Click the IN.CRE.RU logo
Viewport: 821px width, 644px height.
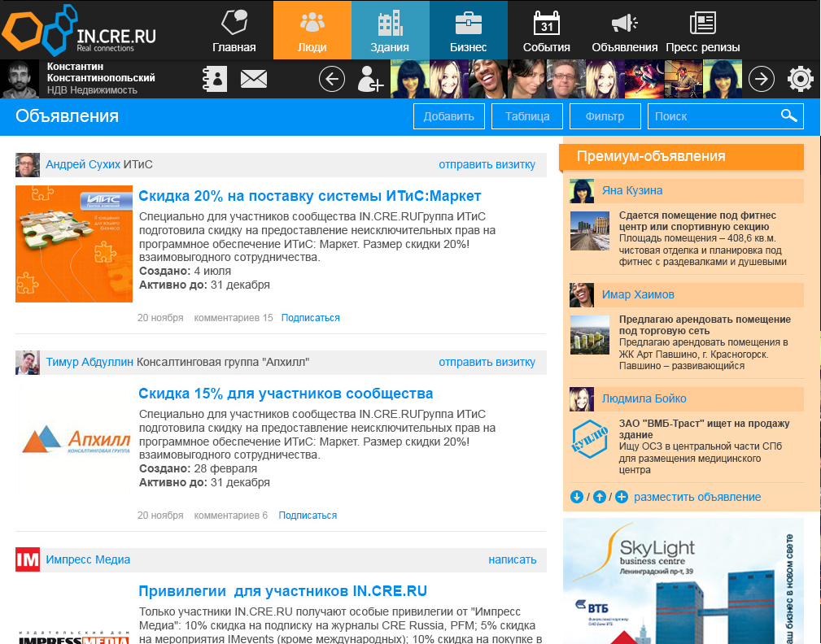tap(79, 29)
